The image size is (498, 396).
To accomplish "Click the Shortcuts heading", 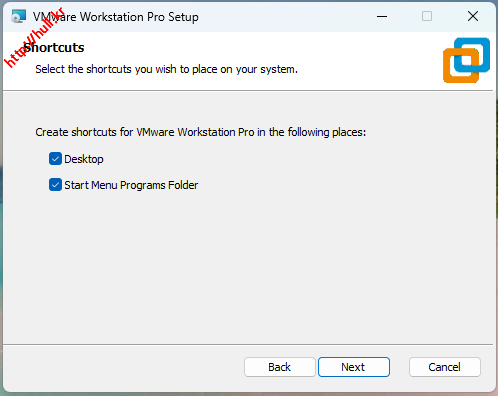I will pyautogui.click(x=54, y=48).
